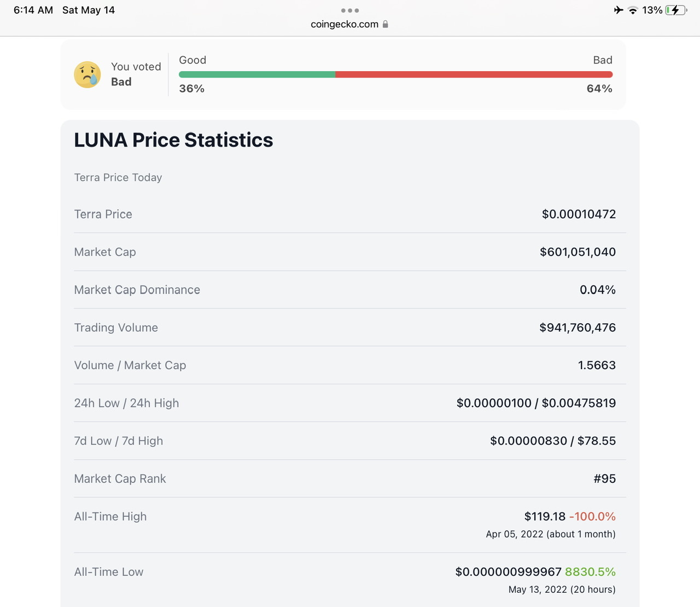Select the Good sentiment label
The image size is (700, 607).
point(192,60)
